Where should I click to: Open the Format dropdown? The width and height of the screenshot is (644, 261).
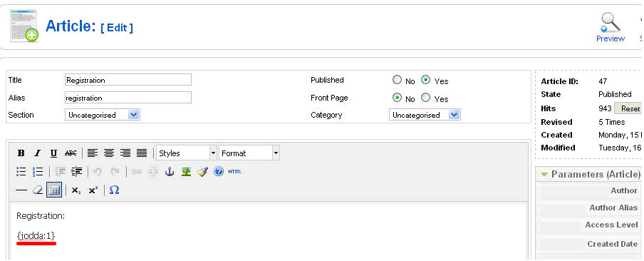click(249, 153)
